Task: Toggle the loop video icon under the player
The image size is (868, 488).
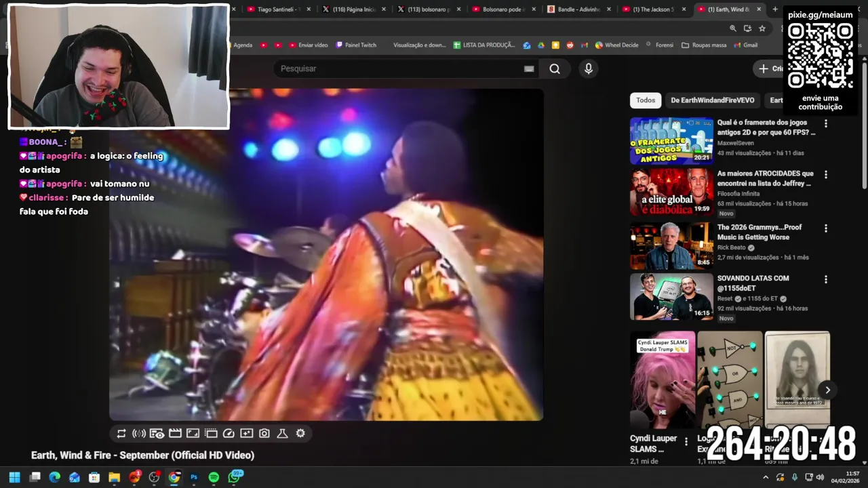Action: 121,434
